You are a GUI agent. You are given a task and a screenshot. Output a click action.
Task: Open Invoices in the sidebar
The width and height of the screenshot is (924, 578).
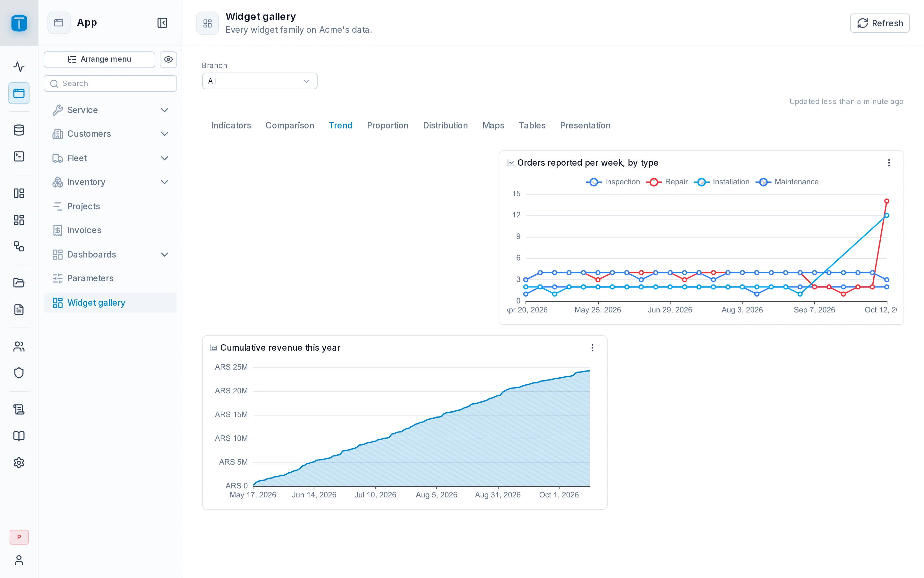110,230
